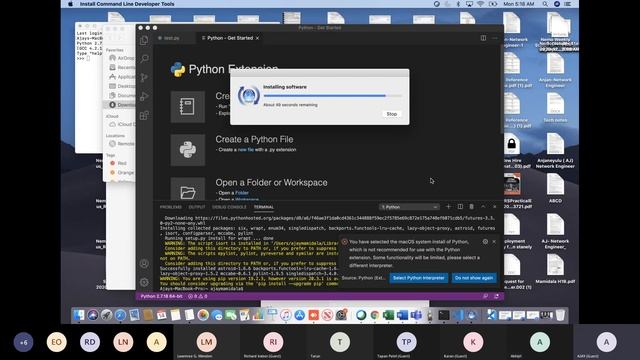Open the Run and Debug activity bar icon

click(x=144, y=96)
